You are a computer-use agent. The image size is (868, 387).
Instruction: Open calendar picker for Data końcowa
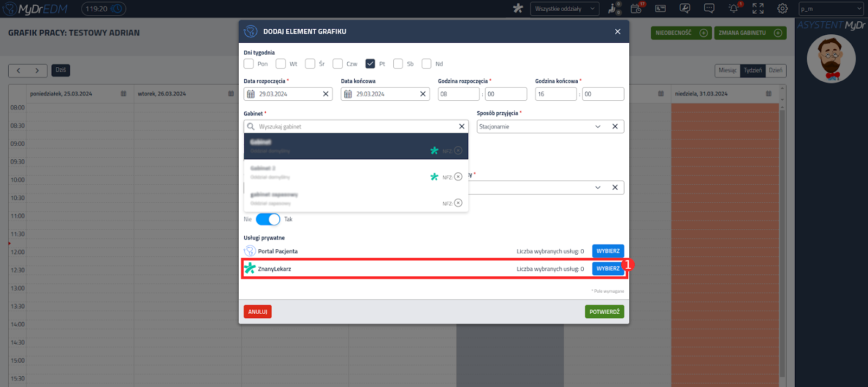(x=348, y=94)
